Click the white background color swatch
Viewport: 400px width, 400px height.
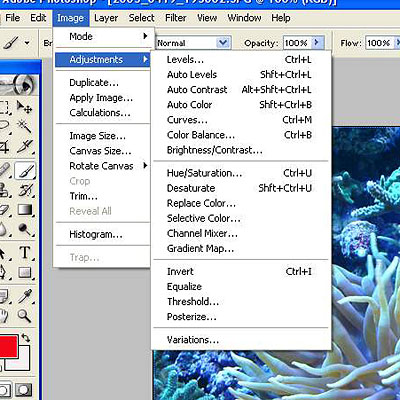22,363
